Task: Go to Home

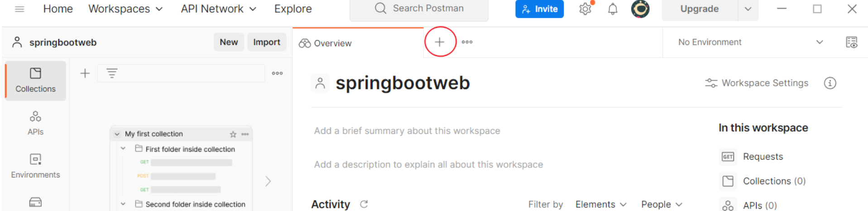Action: click(58, 9)
